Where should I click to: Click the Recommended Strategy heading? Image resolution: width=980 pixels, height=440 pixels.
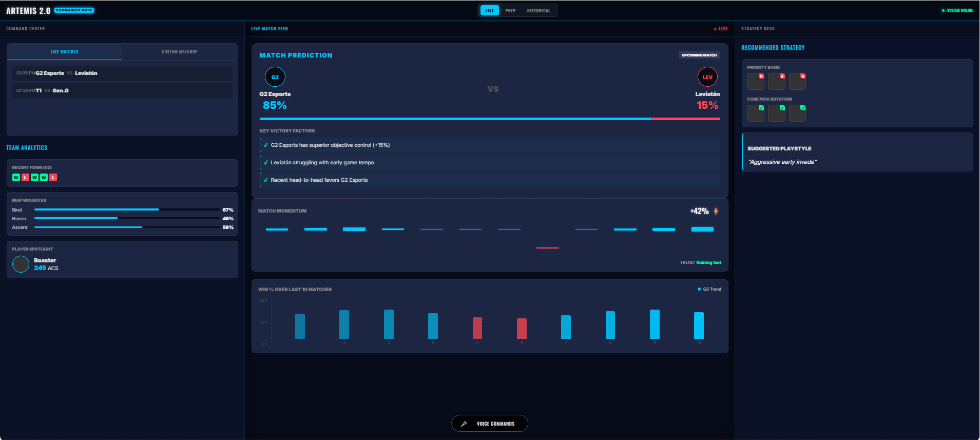(x=773, y=48)
